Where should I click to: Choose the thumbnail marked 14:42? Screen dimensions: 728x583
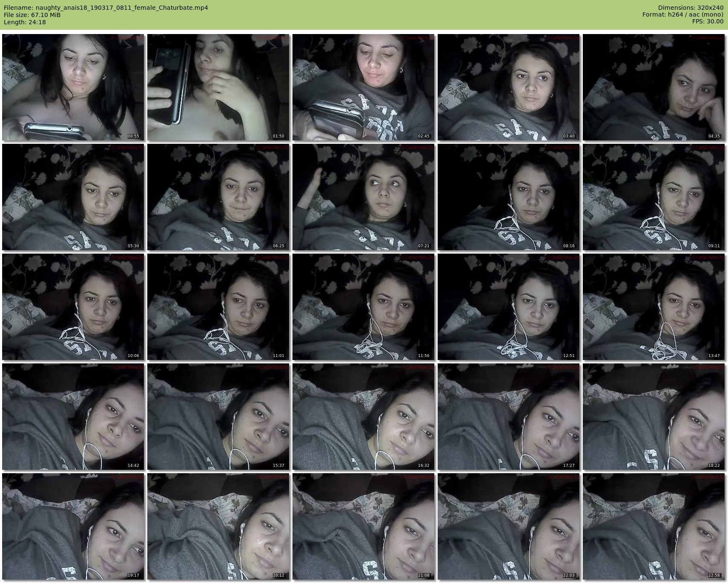pos(73,417)
